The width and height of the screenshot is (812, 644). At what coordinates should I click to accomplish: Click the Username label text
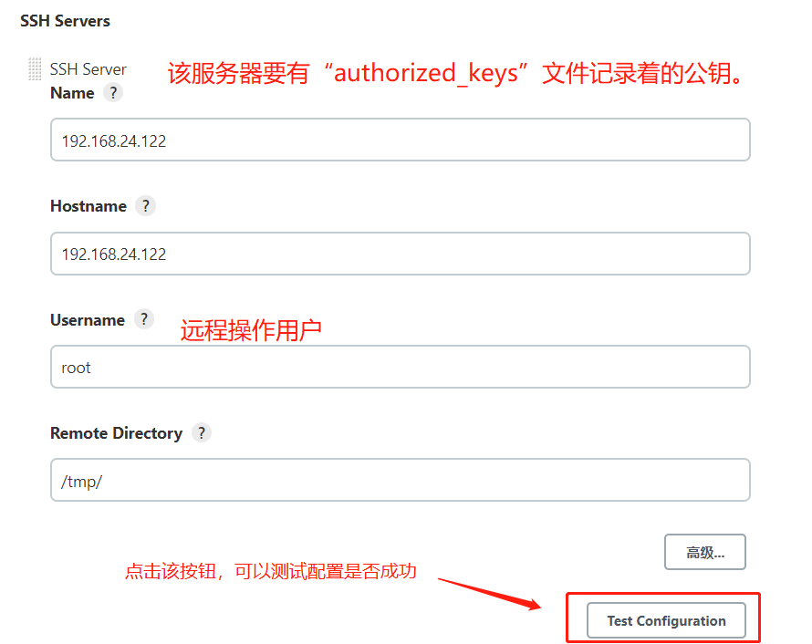88,320
